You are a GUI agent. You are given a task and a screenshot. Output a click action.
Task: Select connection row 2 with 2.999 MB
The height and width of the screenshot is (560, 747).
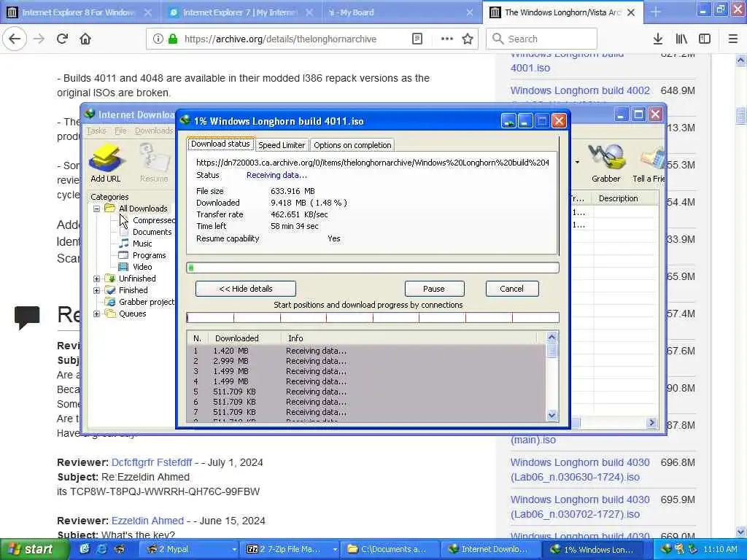366,361
